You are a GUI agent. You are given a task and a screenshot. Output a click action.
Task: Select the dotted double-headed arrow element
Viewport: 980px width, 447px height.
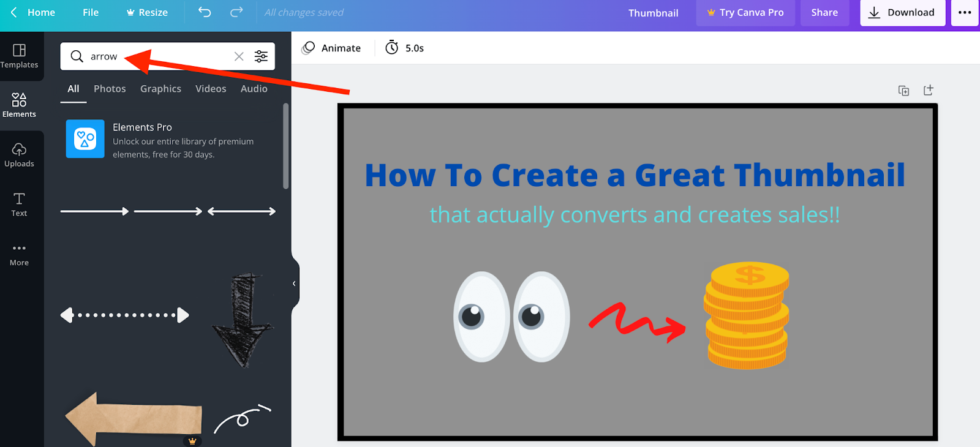click(124, 315)
